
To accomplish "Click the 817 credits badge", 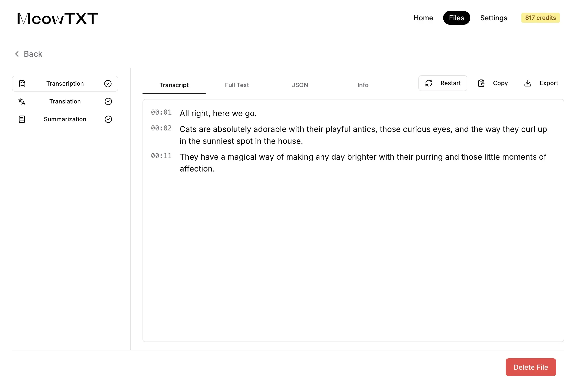I will click(x=540, y=18).
